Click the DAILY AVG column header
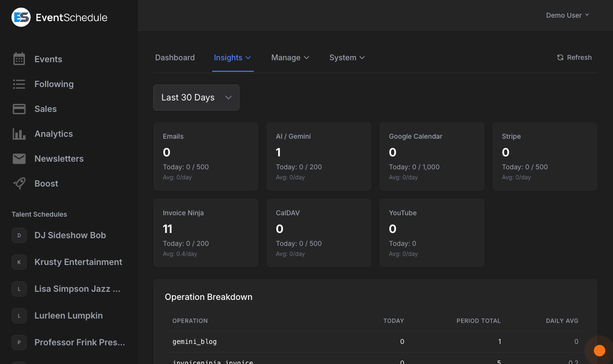The width and height of the screenshot is (613, 364). (562, 321)
